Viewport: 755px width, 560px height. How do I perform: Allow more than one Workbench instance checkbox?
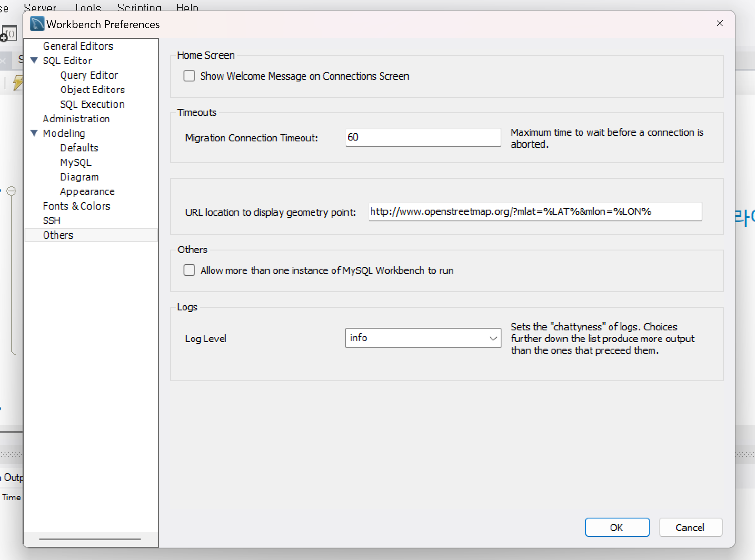(x=189, y=270)
